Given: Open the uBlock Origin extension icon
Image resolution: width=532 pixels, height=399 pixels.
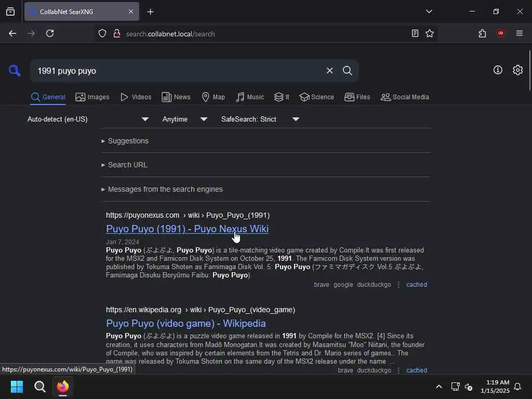Looking at the screenshot, I should pos(500,33).
